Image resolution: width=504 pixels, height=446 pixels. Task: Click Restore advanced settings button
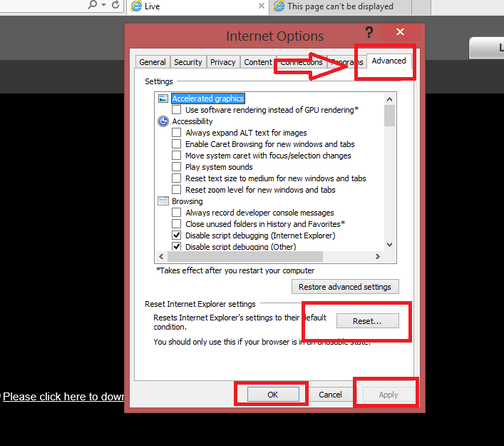click(x=345, y=287)
